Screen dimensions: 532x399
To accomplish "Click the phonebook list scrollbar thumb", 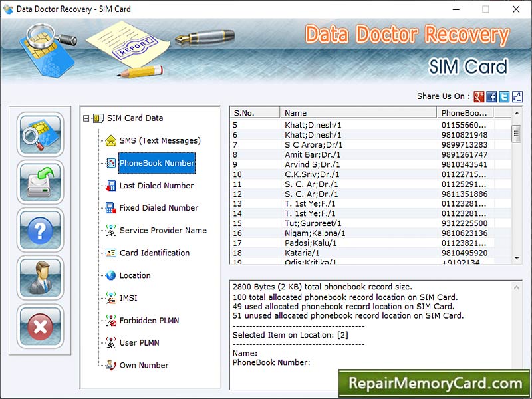I will (x=517, y=134).
